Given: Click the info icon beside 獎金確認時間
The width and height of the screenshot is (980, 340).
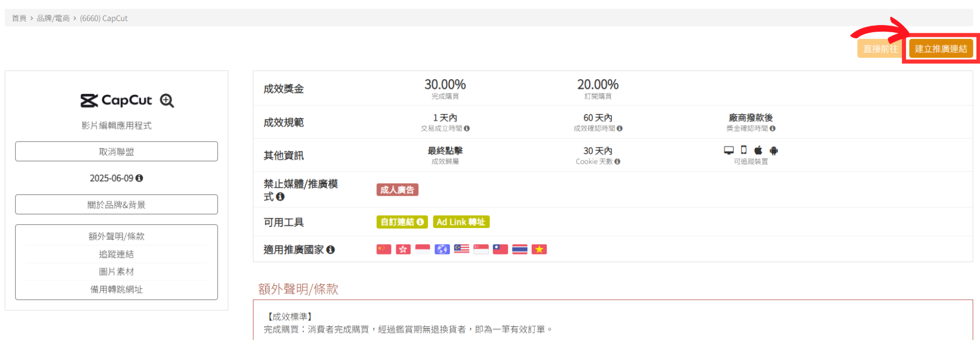Looking at the screenshot, I should coord(773,128).
